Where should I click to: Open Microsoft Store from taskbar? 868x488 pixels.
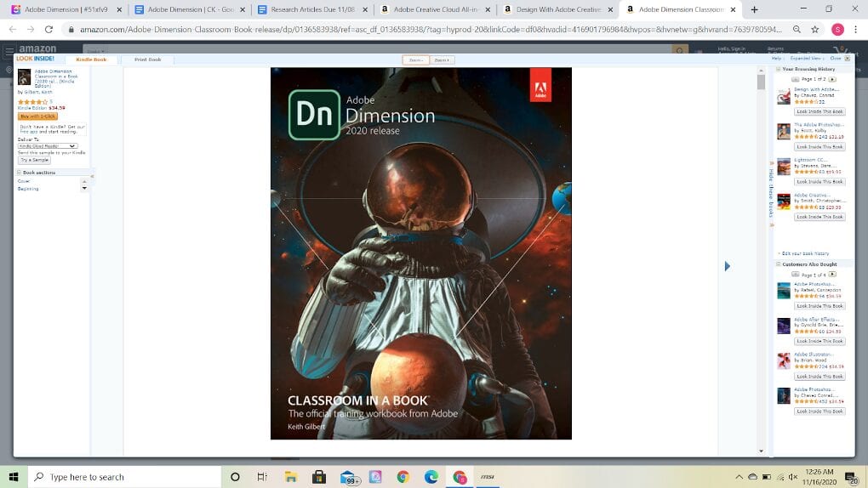(x=319, y=477)
